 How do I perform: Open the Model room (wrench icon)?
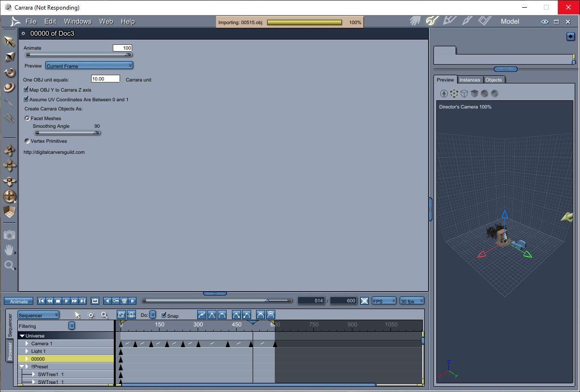[432, 21]
